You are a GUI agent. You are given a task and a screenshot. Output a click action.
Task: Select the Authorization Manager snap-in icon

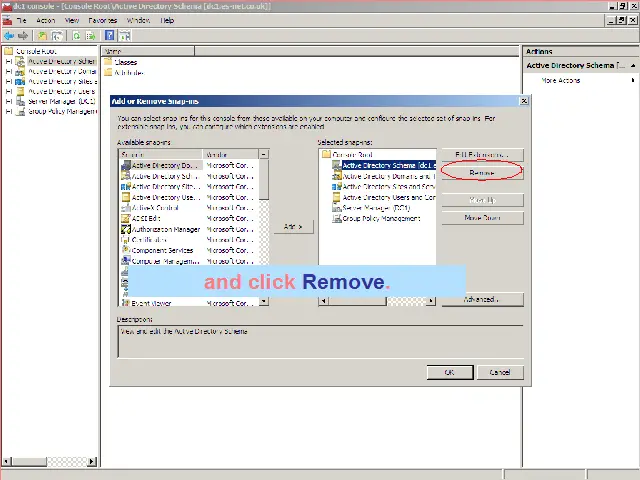click(x=126, y=229)
